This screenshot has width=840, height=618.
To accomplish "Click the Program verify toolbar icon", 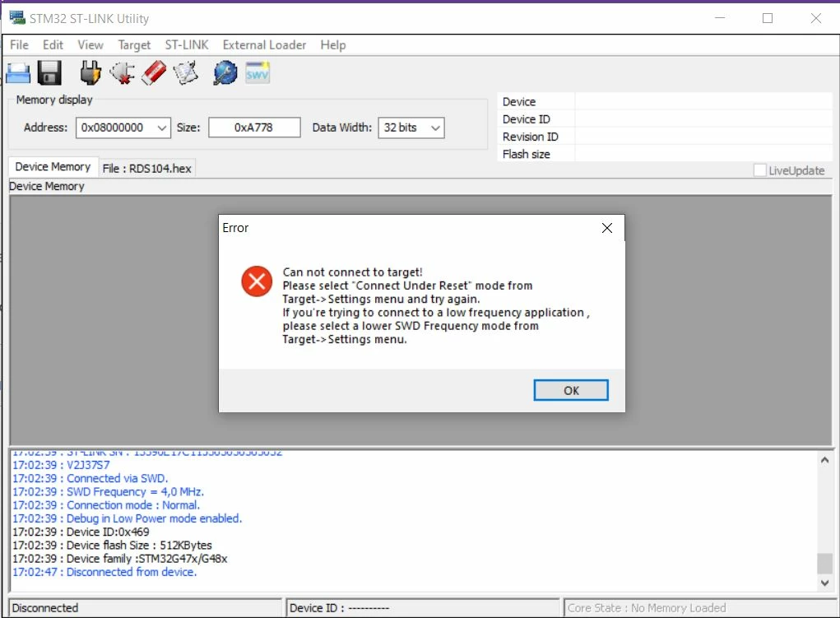I will pos(185,73).
